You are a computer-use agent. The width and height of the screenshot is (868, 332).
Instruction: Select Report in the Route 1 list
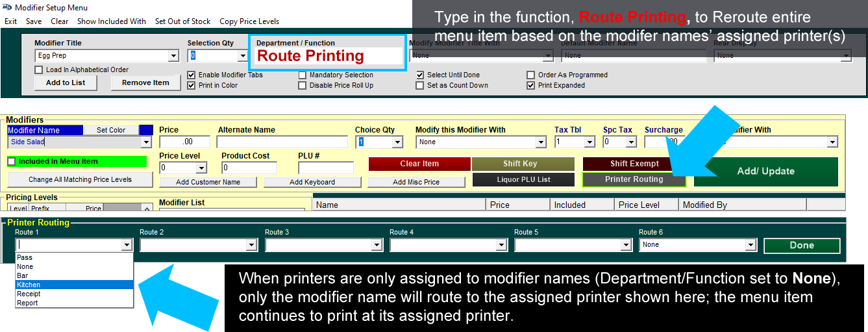75,303
